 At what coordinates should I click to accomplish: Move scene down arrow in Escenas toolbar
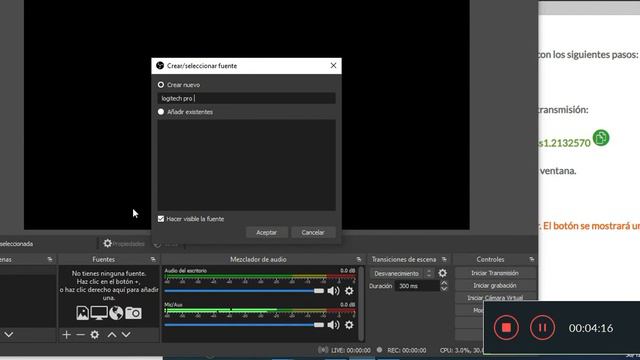pos(9,335)
